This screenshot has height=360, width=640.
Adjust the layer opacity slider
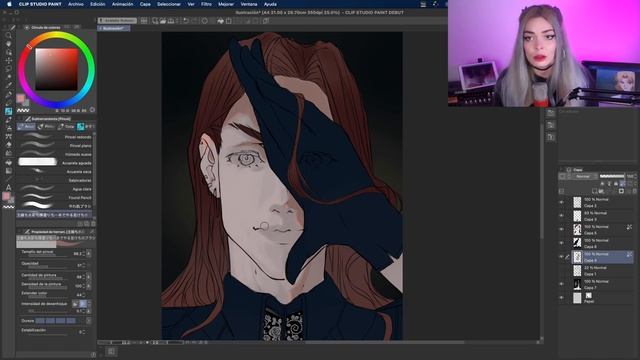pos(612,176)
